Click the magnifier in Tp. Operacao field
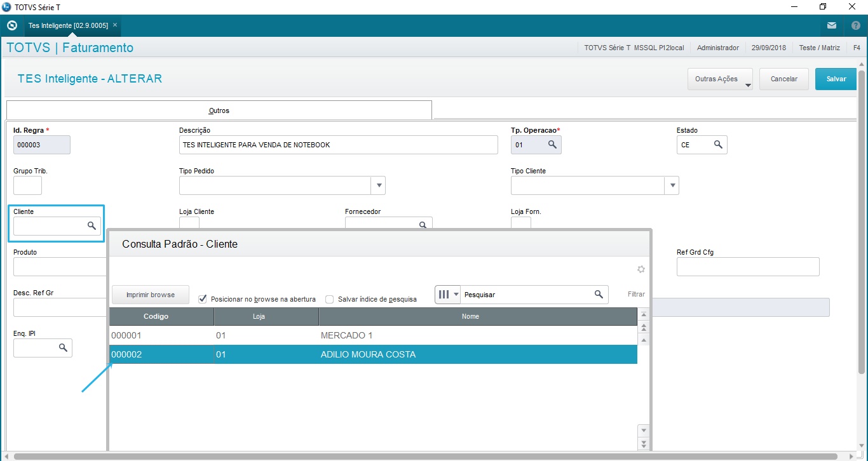This screenshot has width=868, height=461. coord(553,145)
